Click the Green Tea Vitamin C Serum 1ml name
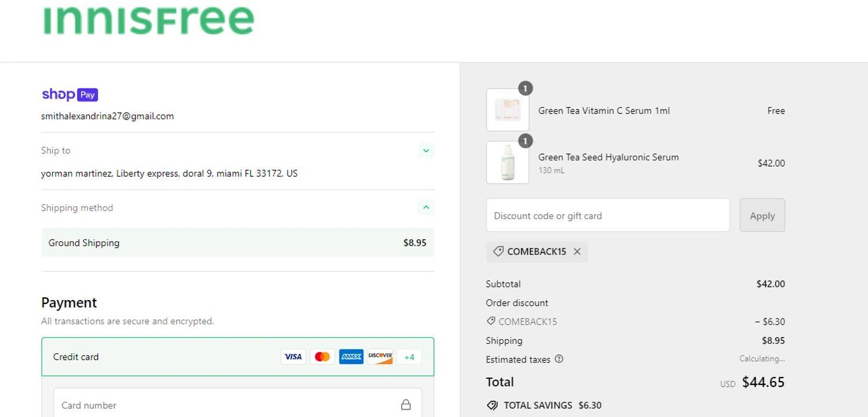Image resolution: width=868 pixels, height=417 pixels. point(604,111)
